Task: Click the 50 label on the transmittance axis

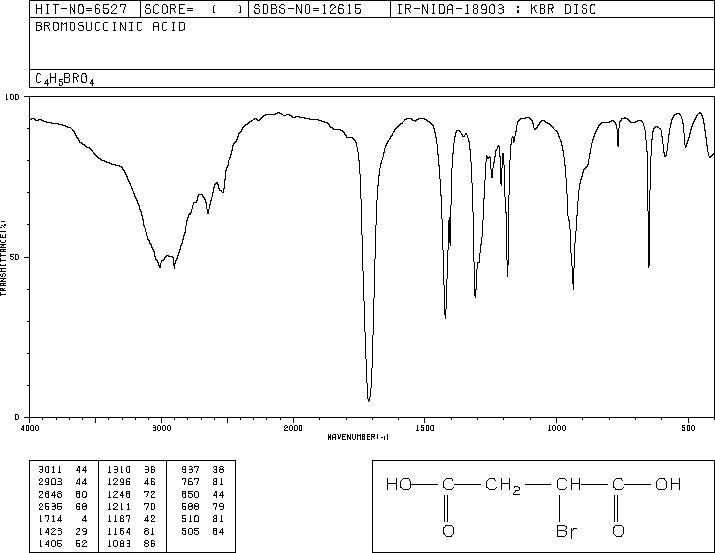Action: click(x=16, y=258)
